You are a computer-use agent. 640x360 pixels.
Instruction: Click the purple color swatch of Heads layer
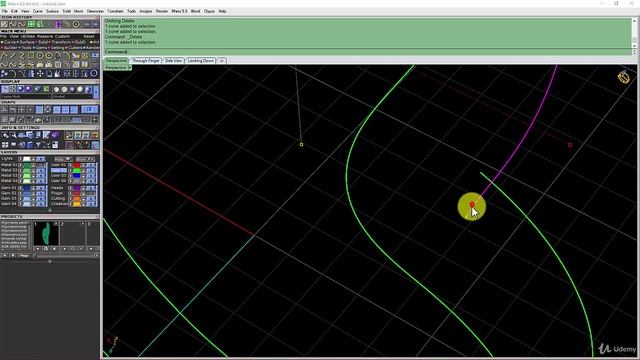tap(77, 188)
